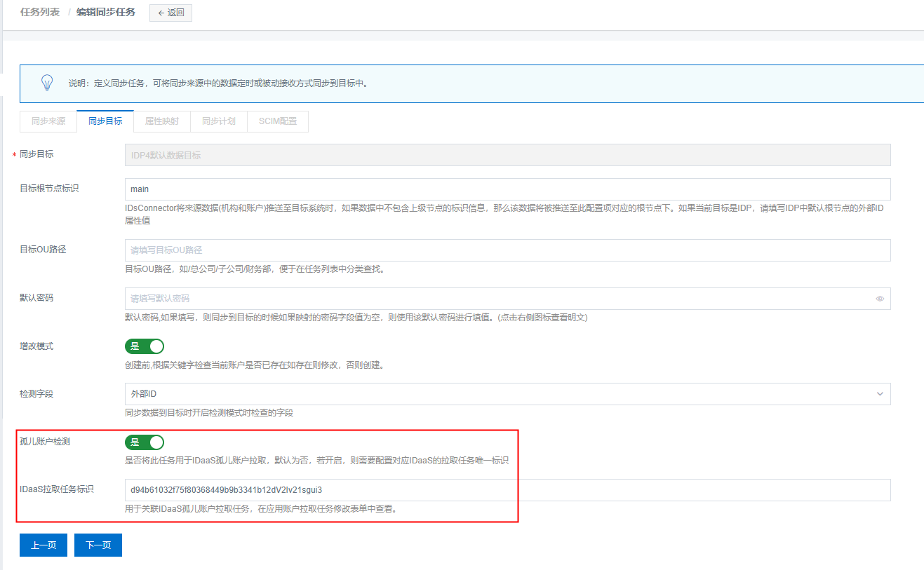
Task: Click the 上一页 button
Action: (x=43, y=545)
